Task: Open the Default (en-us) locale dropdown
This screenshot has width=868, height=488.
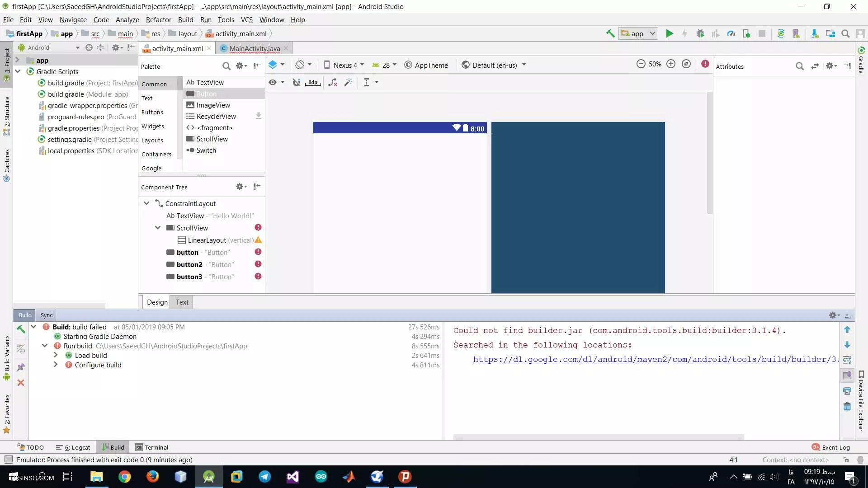Action: pos(494,65)
